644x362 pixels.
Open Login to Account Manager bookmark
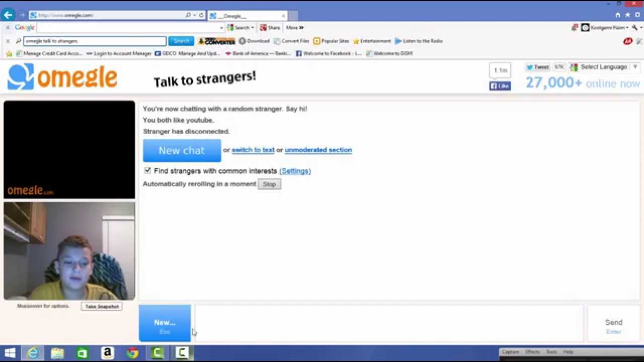(119, 53)
